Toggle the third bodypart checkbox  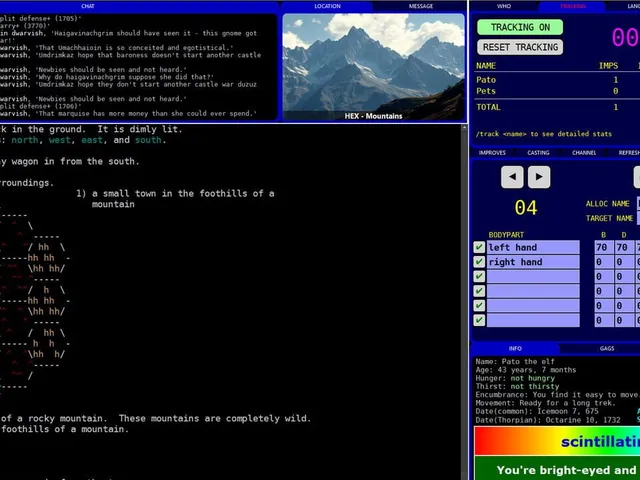pos(479,276)
